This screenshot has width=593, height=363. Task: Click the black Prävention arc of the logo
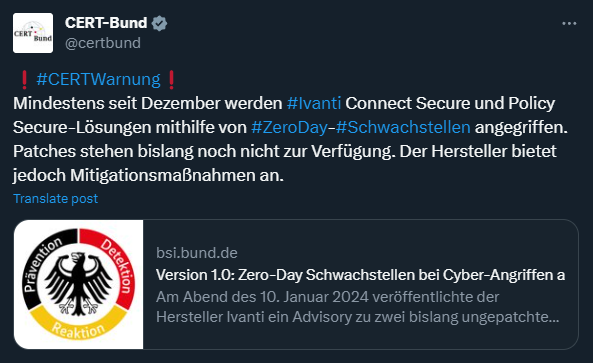(x=42, y=261)
